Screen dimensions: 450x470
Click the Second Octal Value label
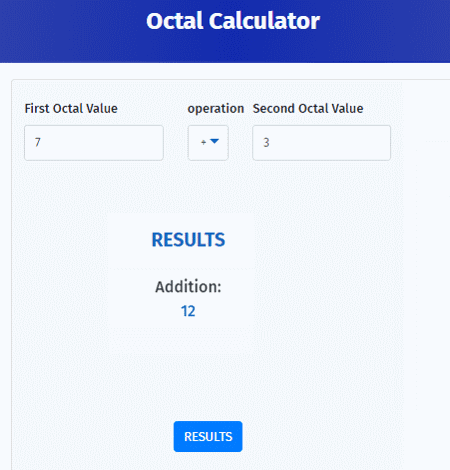308,109
